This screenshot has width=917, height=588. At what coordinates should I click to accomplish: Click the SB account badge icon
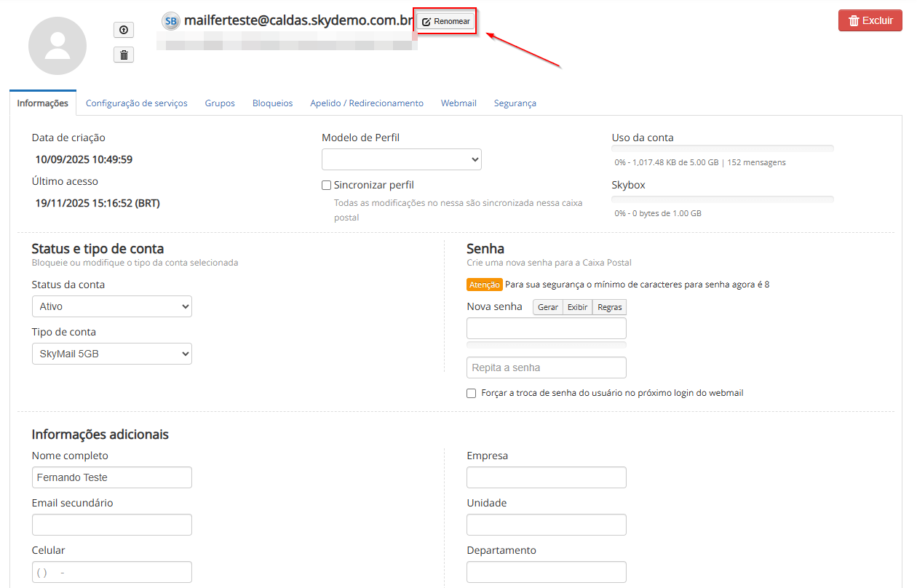170,21
